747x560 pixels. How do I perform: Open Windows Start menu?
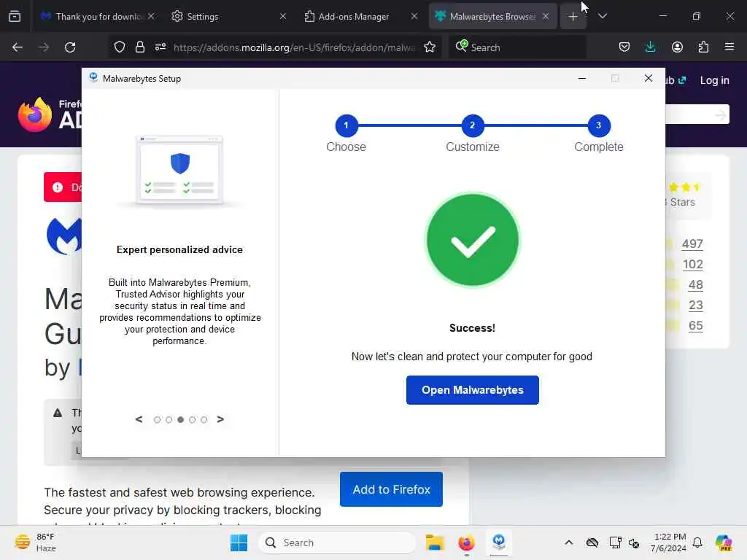point(239,542)
